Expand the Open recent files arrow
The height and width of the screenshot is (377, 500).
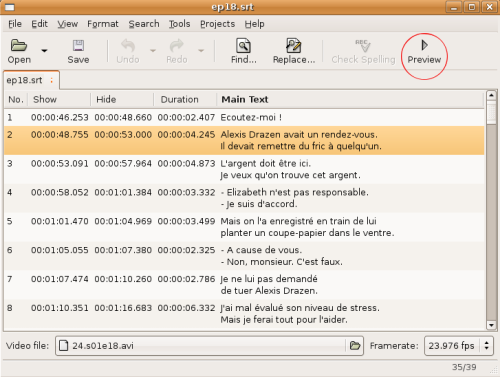(x=44, y=51)
